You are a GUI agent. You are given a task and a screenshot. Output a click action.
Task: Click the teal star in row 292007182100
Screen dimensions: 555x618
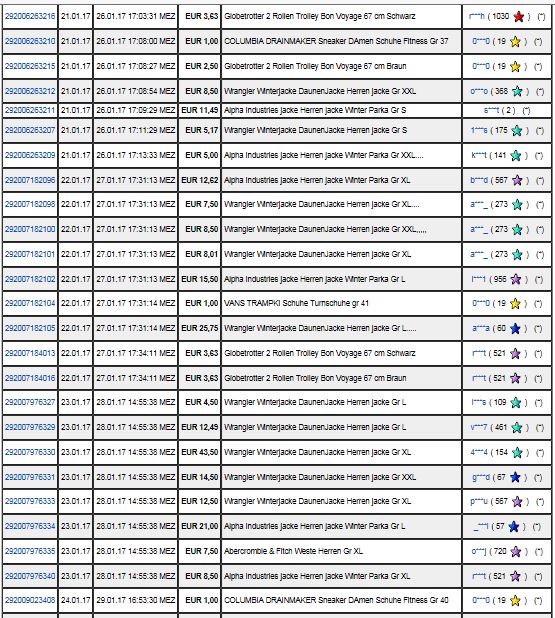tap(517, 229)
